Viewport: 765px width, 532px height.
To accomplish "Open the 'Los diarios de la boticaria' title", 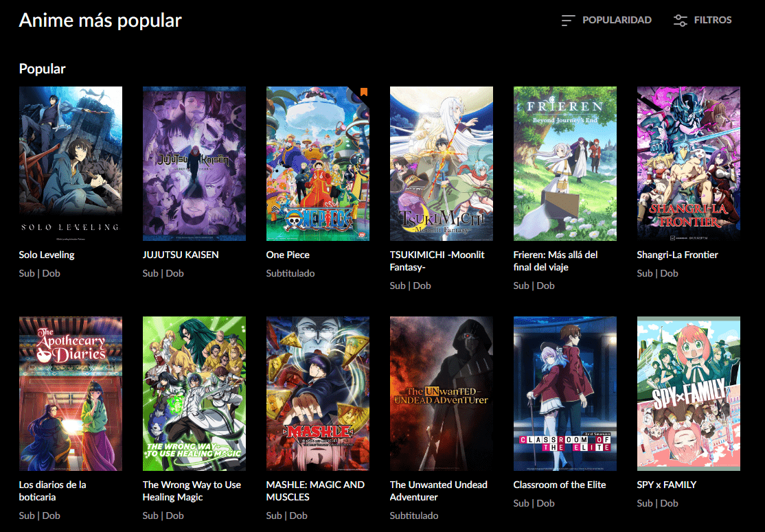I will click(x=53, y=491).
